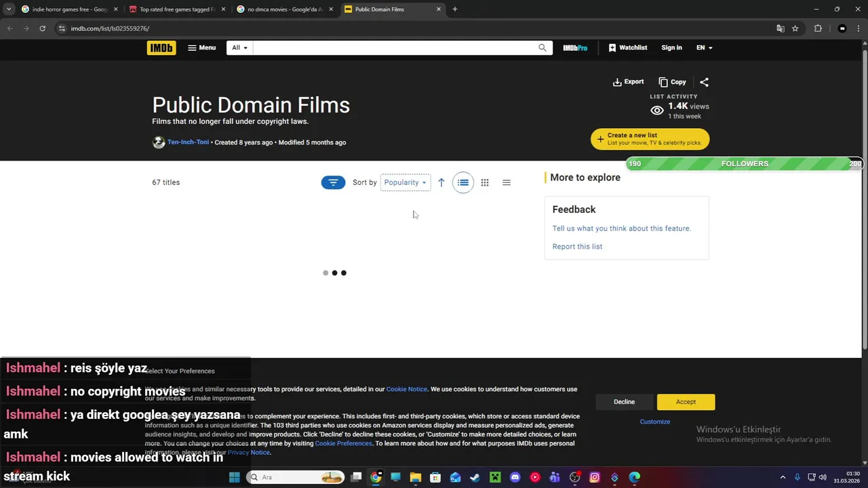868x488 pixels.
Task: Toggle sort order arrow
Action: [441, 182]
